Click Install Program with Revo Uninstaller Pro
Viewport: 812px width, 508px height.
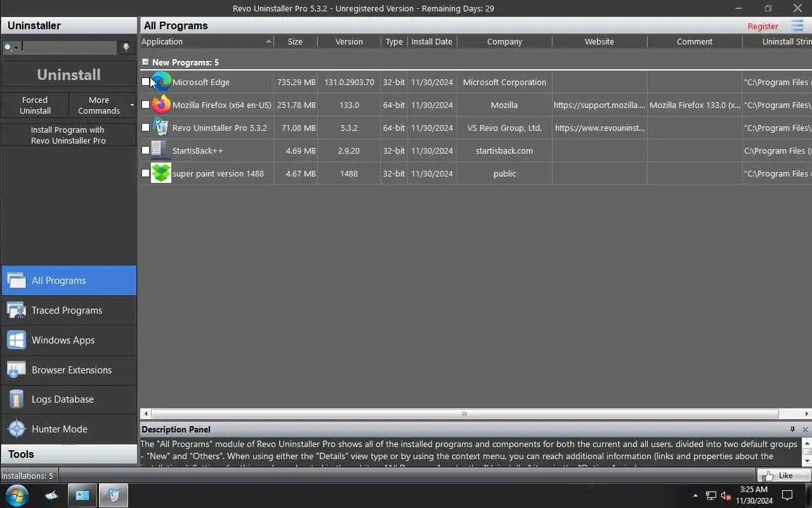[x=69, y=135]
